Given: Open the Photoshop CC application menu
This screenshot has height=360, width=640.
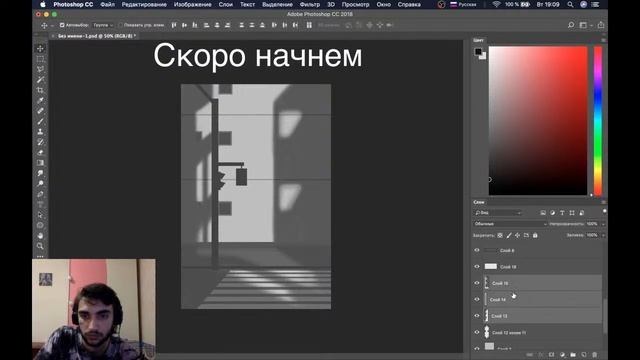Looking at the screenshot, I should point(73,4).
